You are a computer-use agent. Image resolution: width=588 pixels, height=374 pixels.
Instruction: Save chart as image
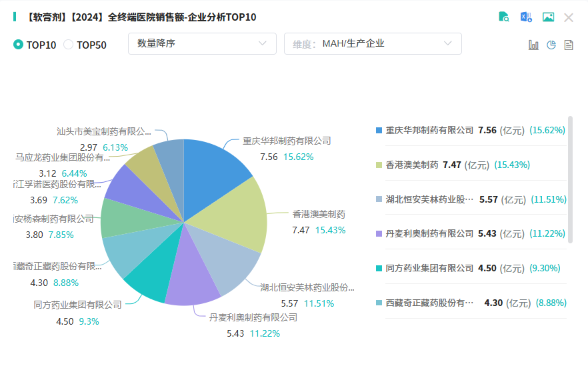pyautogui.click(x=548, y=17)
